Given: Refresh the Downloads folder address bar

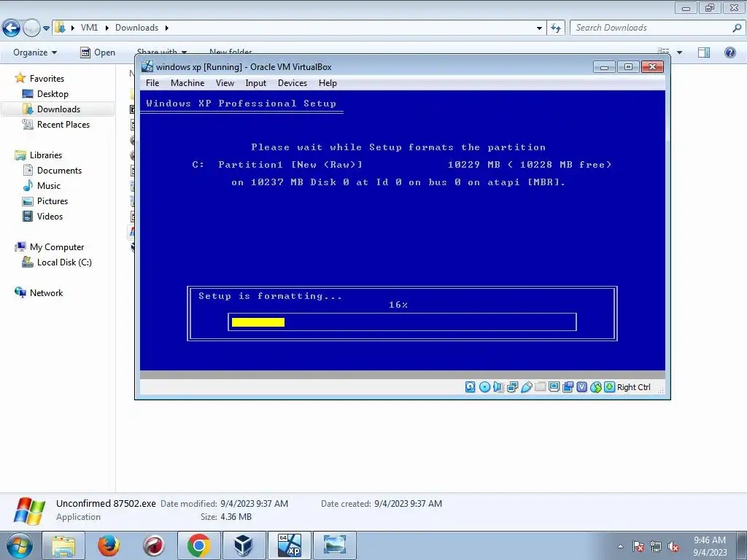Looking at the screenshot, I should click(x=555, y=28).
